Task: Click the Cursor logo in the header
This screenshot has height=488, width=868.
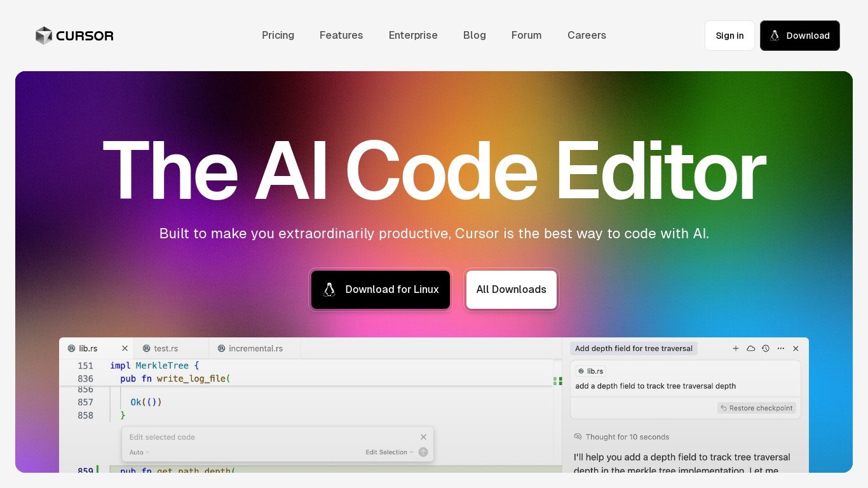Action: 74,36
